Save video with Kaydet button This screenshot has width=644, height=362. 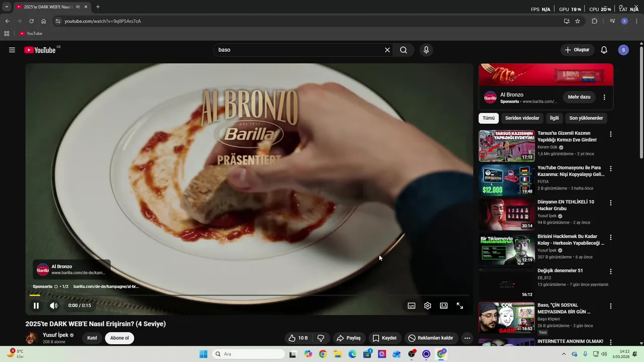click(x=385, y=338)
